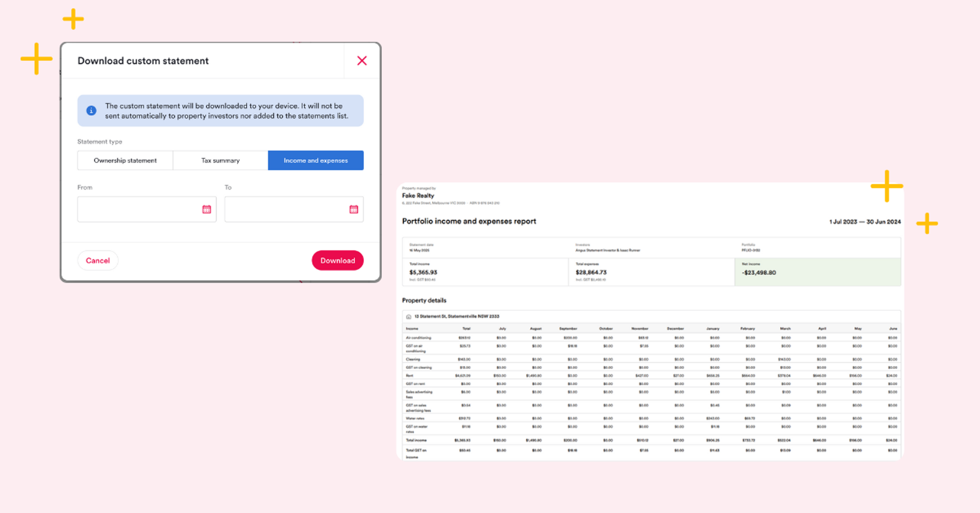Click the house icon beside 13 Statement St

click(x=408, y=316)
